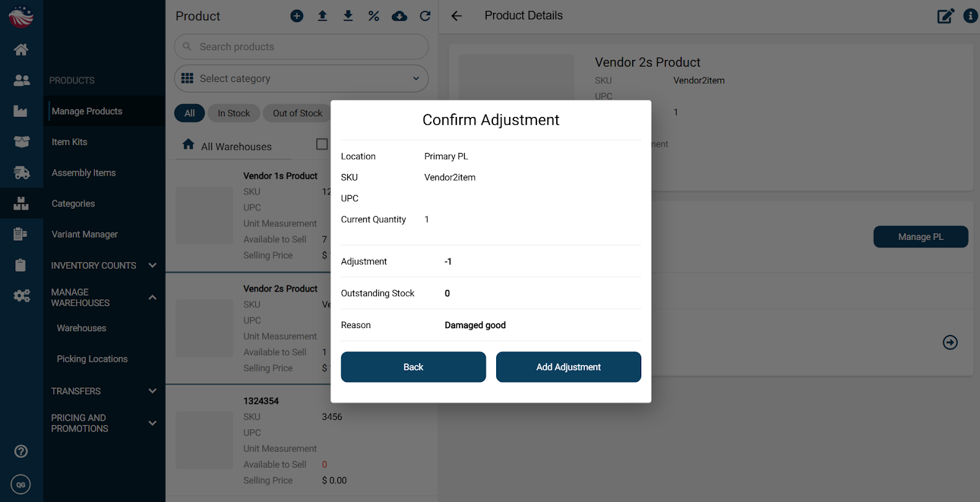
Task: Click the upload products icon
Action: [322, 16]
